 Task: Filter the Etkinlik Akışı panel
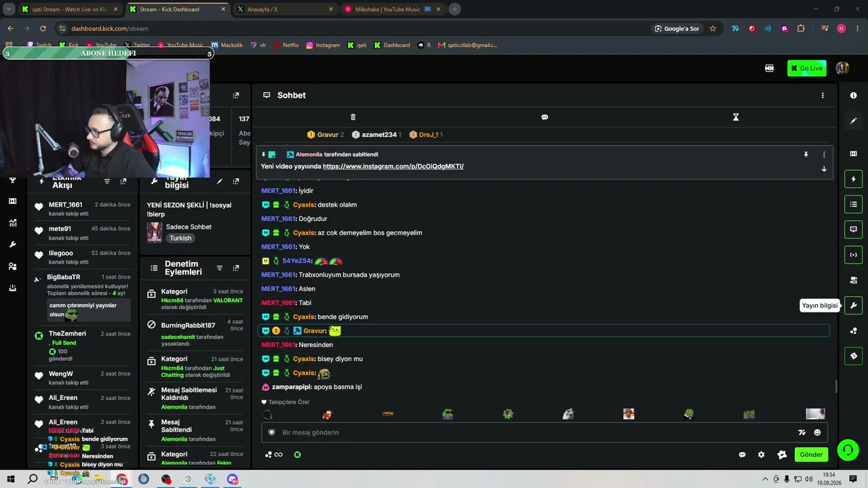(107, 182)
